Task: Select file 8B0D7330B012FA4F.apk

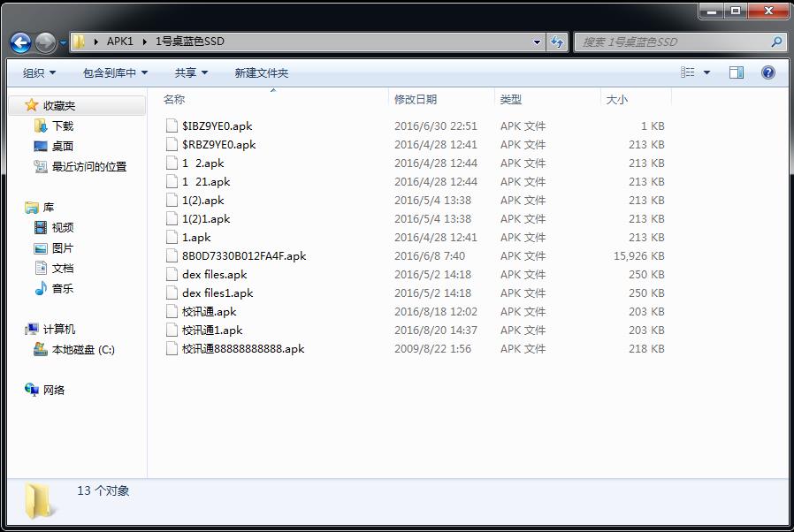Action: pyautogui.click(x=244, y=256)
